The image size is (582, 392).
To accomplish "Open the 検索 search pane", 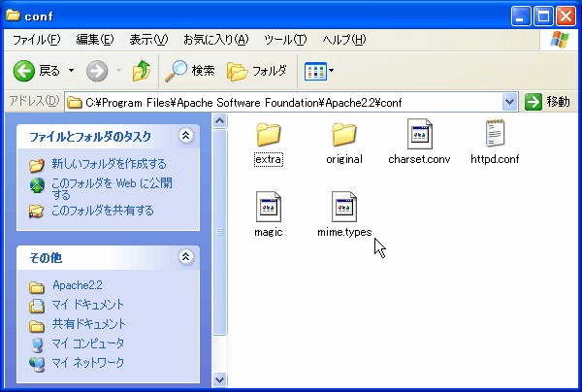I will point(190,71).
